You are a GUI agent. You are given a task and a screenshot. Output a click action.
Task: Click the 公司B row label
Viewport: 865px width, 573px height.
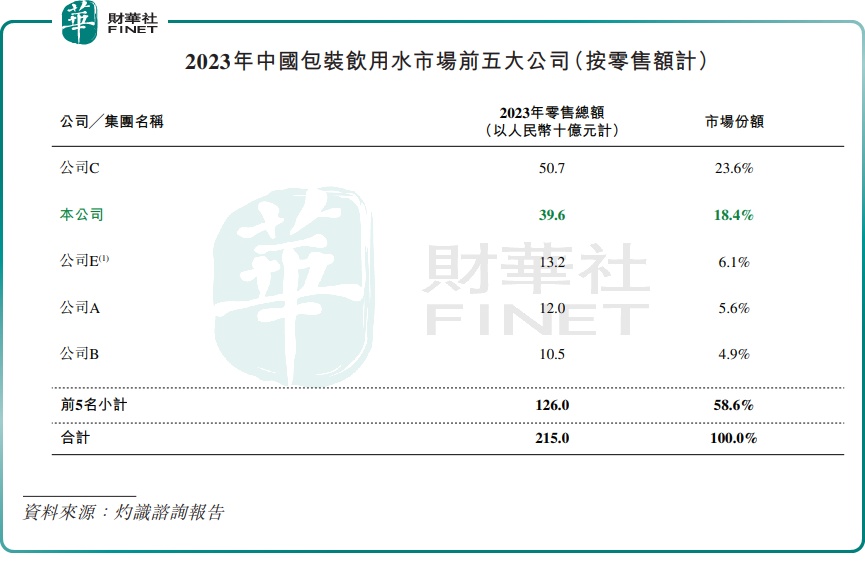[x=79, y=354]
